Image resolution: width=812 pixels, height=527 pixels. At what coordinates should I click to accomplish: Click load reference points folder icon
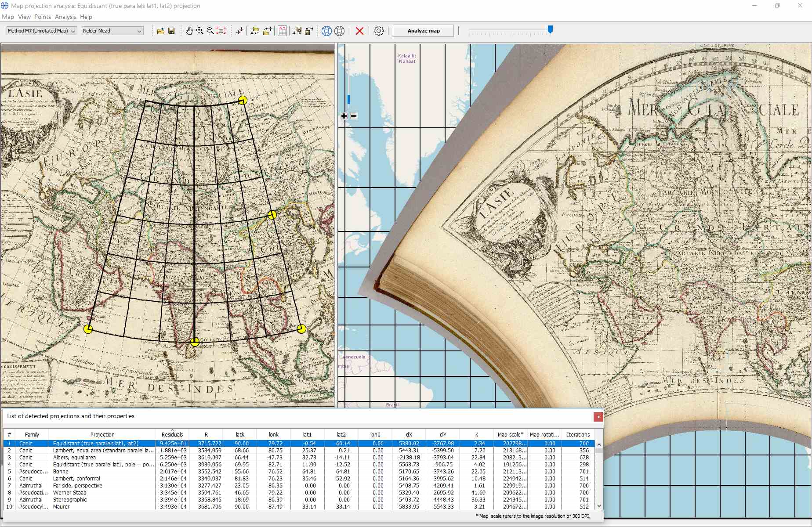(x=268, y=31)
